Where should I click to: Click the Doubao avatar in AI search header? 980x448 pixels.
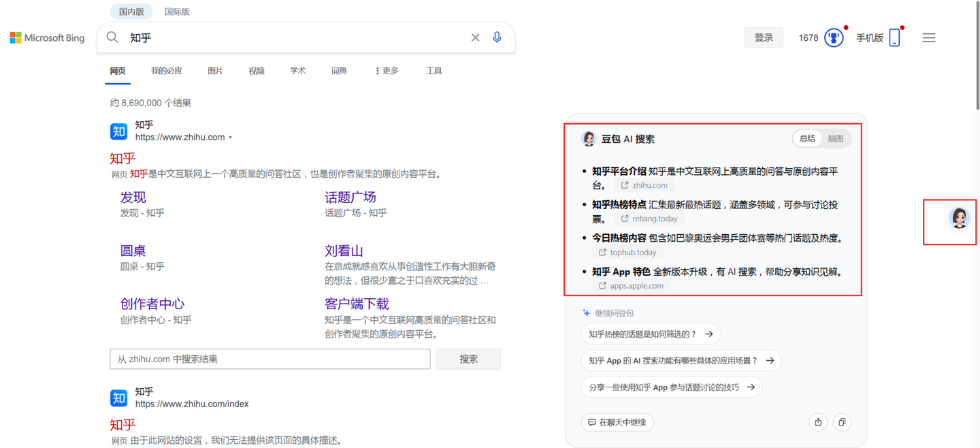pyautogui.click(x=589, y=139)
